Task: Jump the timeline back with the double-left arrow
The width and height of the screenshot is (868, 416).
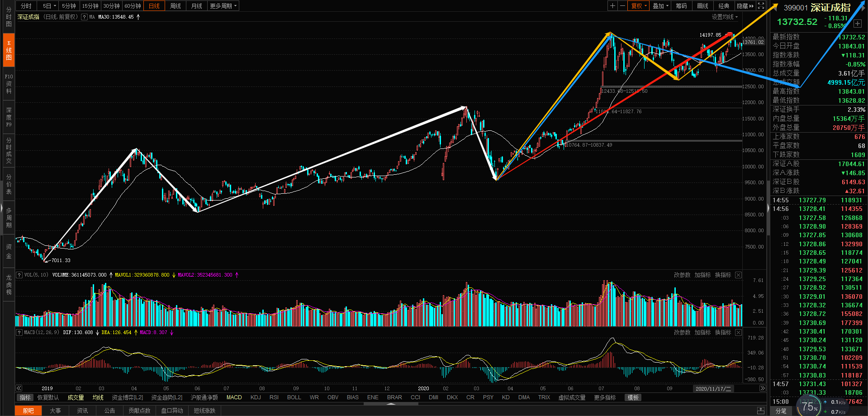Action: tap(19, 388)
